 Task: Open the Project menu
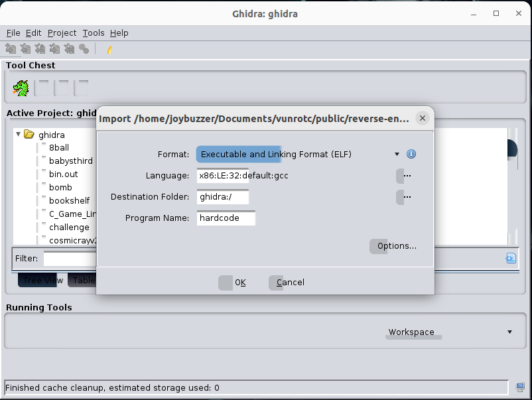62,33
